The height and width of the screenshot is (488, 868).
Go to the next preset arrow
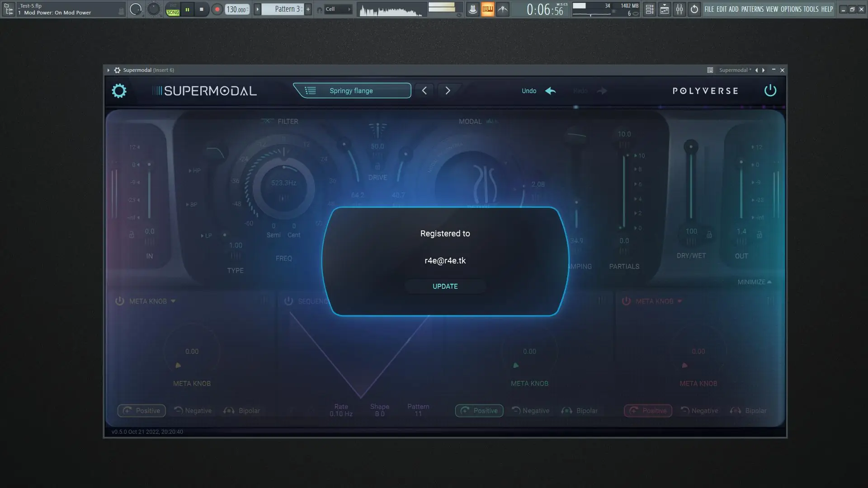click(448, 91)
